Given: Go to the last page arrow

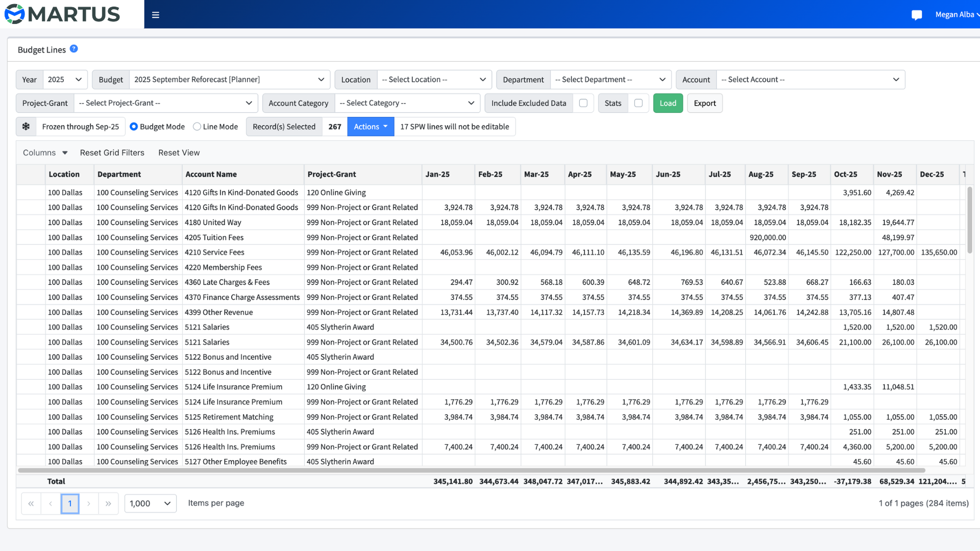Looking at the screenshot, I should pos(108,504).
